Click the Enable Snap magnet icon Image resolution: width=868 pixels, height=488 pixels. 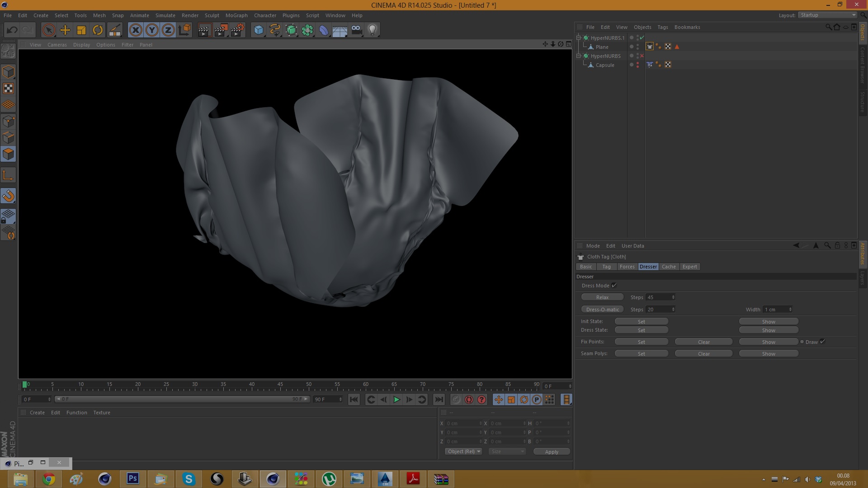(9, 196)
